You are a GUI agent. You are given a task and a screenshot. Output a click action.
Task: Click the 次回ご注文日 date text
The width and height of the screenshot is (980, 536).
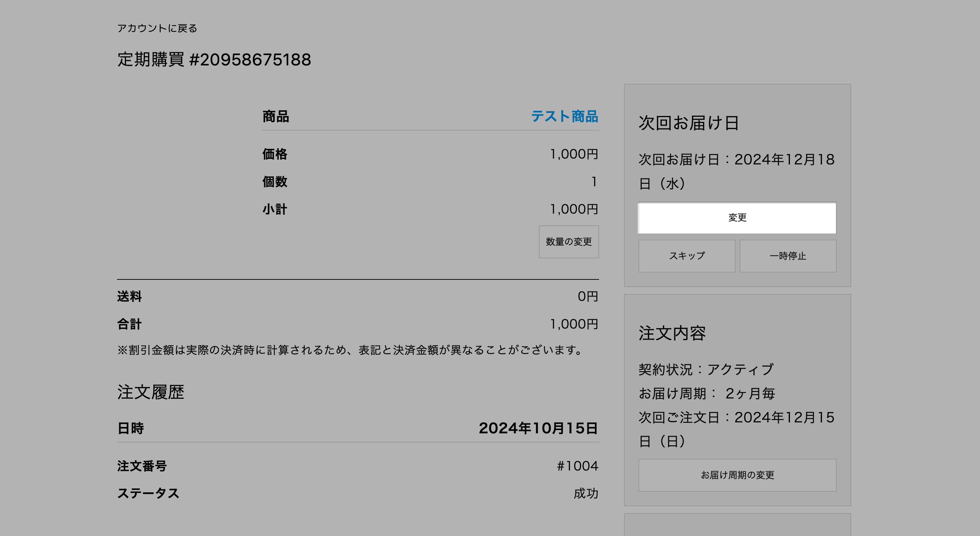(x=736, y=418)
